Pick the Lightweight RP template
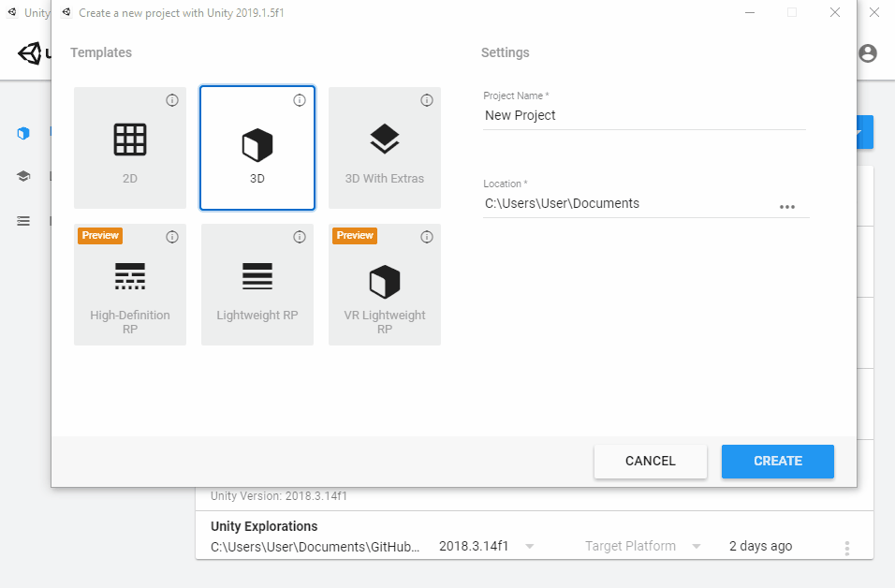 point(257,285)
